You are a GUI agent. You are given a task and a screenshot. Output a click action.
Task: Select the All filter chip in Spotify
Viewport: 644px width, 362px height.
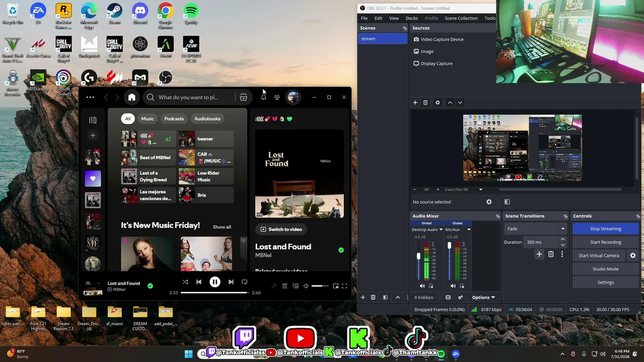(128, 119)
